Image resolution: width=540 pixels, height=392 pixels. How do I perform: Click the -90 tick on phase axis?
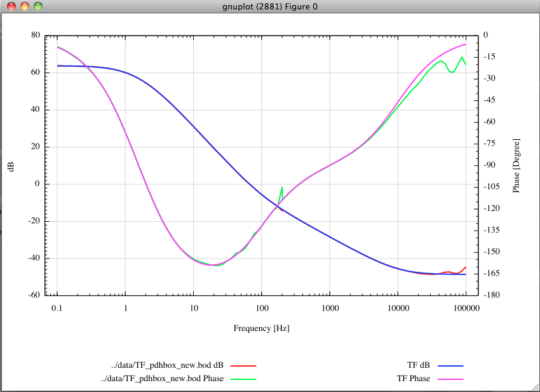[x=489, y=165]
